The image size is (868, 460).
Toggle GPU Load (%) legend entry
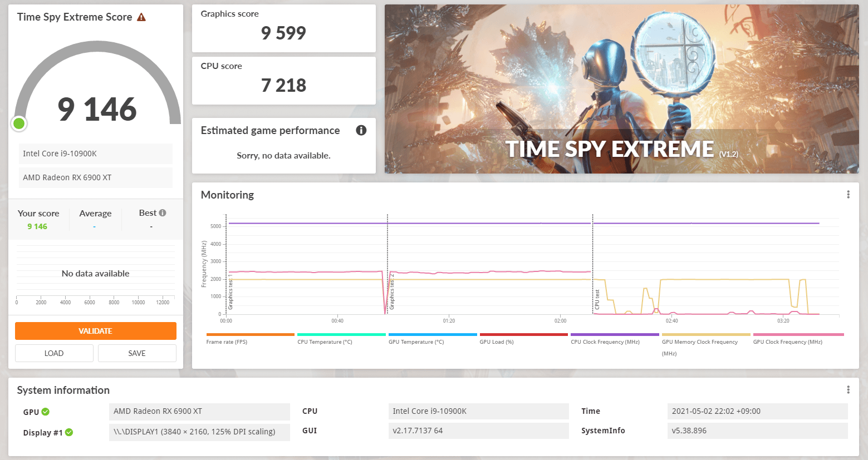click(497, 342)
